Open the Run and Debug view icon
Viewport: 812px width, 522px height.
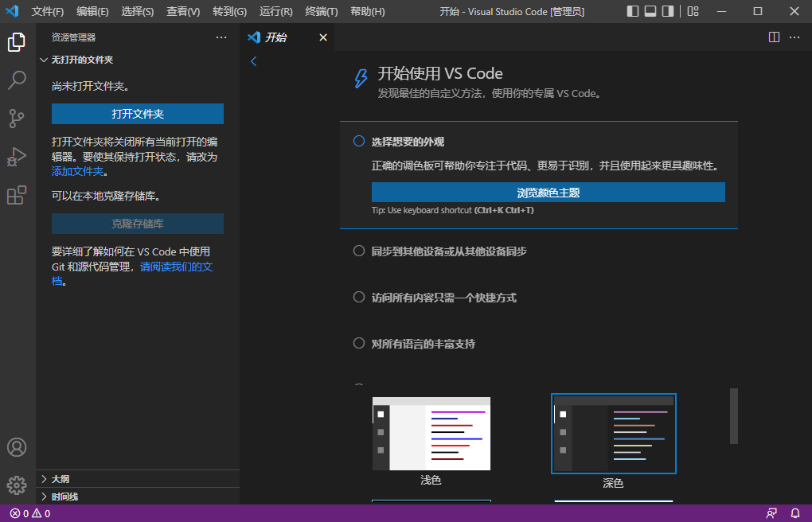click(x=17, y=157)
